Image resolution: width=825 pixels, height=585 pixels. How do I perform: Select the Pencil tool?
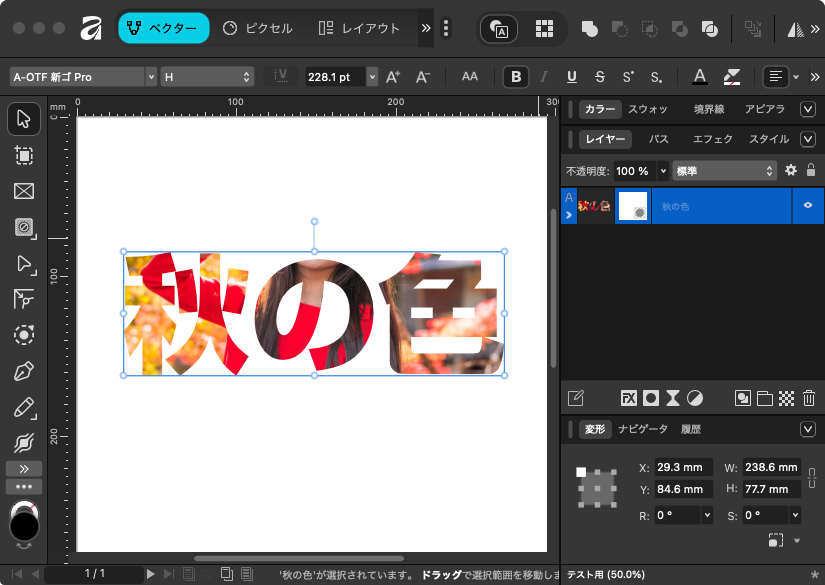(24, 407)
